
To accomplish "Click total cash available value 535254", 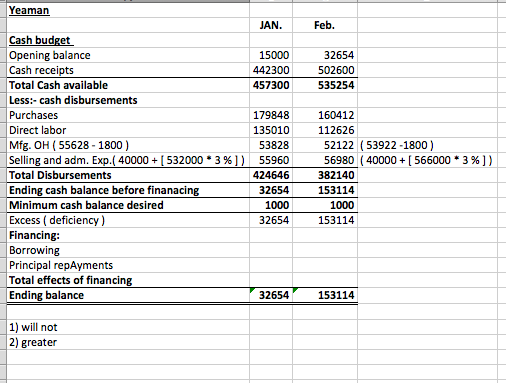I will click(325, 85).
